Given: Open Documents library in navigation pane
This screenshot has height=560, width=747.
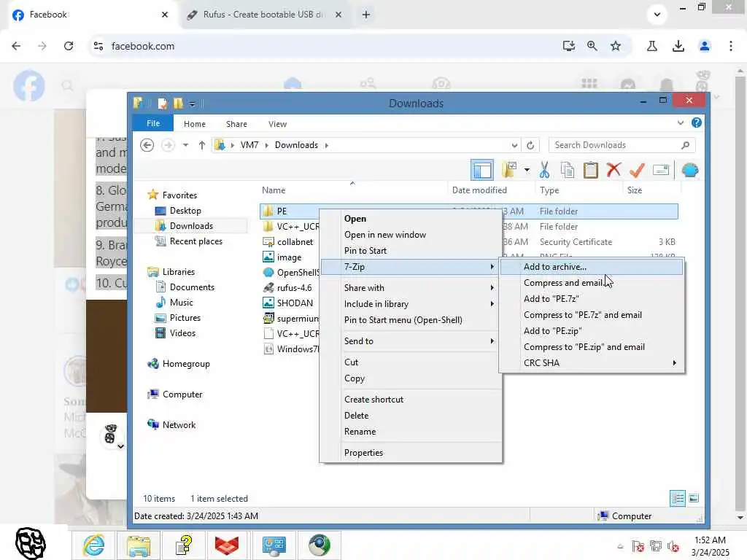Looking at the screenshot, I should click(x=185, y=287).
